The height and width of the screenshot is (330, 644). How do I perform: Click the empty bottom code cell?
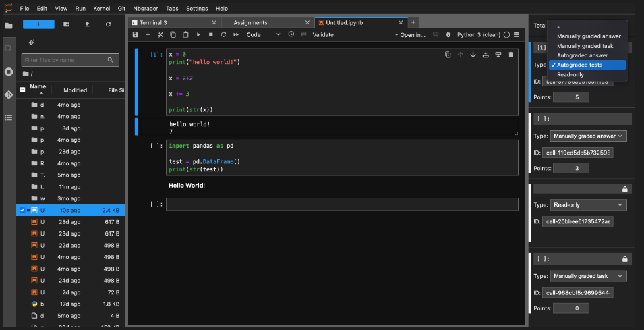coord(342,204)
